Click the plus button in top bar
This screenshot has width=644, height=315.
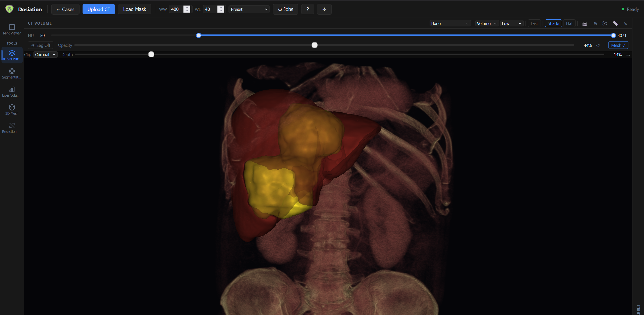click(324, 9)
